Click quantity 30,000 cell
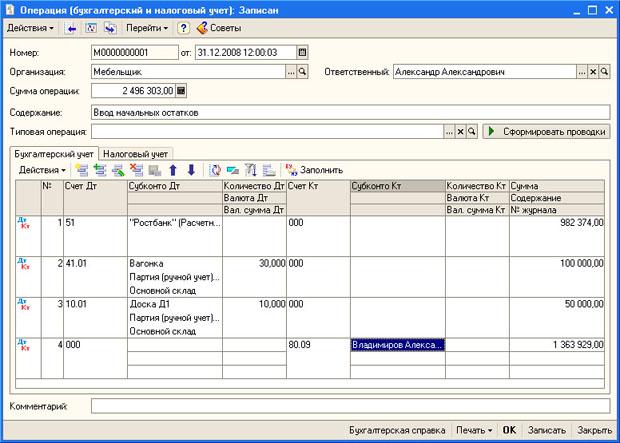The width and height of the screenshot is (620, 443). (254, 263)
